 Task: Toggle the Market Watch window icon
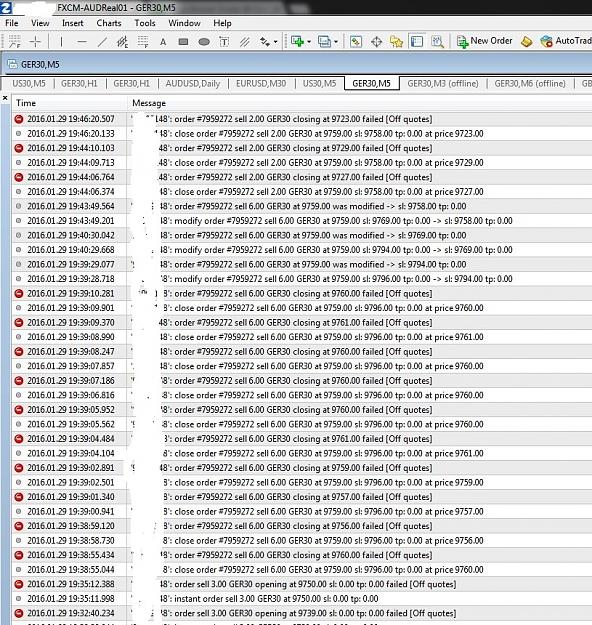(356, 41)
